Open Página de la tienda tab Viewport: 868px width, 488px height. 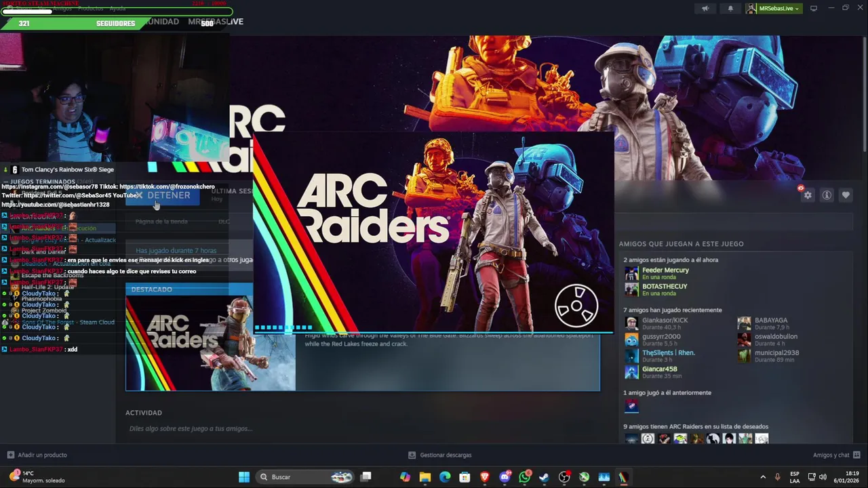(161, 222)
